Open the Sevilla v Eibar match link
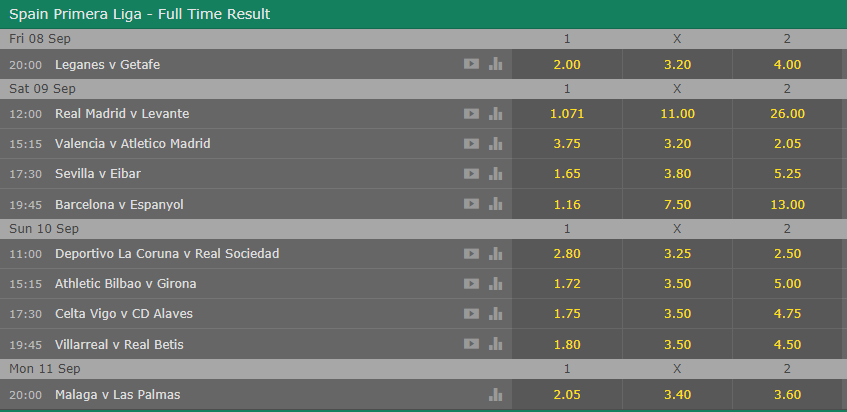 click(98, 173)
